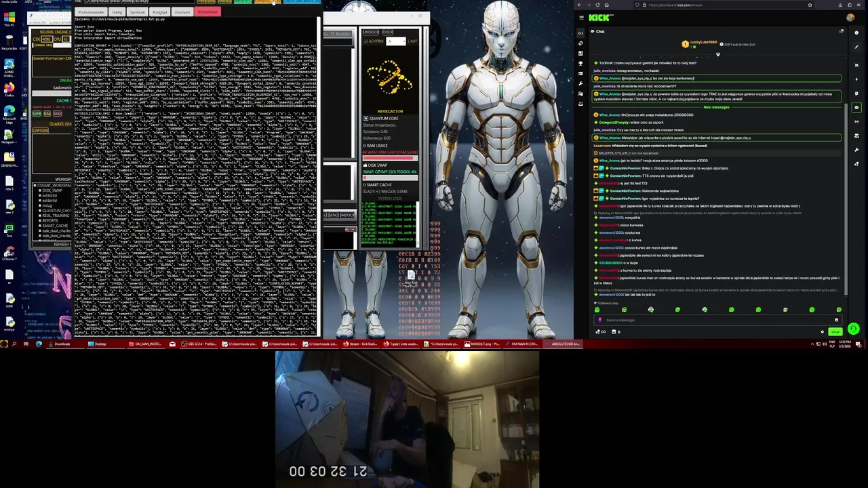Select the COSMIC_WORKSPACE tree root
The image size is (868, 488).
53,186
